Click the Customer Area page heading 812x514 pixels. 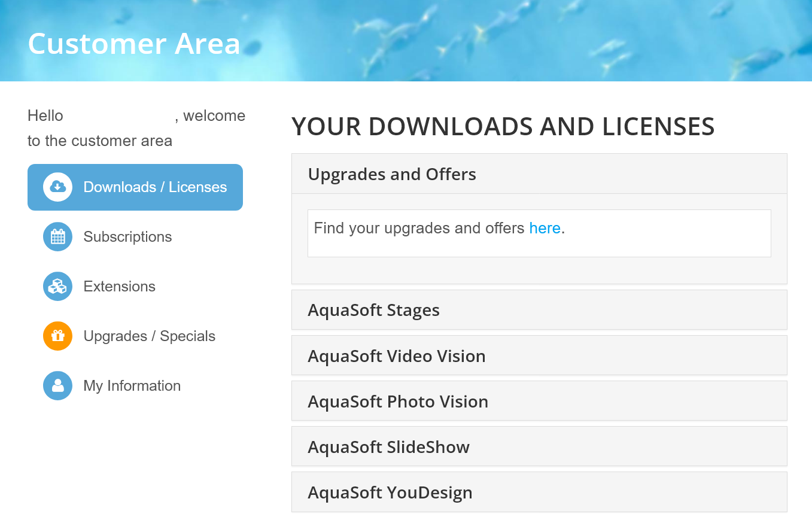coord(133,43)
